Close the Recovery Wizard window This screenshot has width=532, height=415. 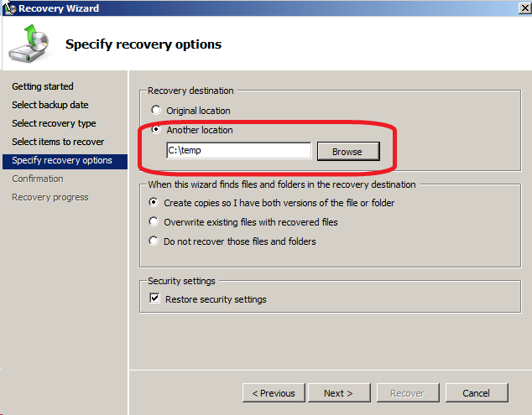[x=525, y=8]
